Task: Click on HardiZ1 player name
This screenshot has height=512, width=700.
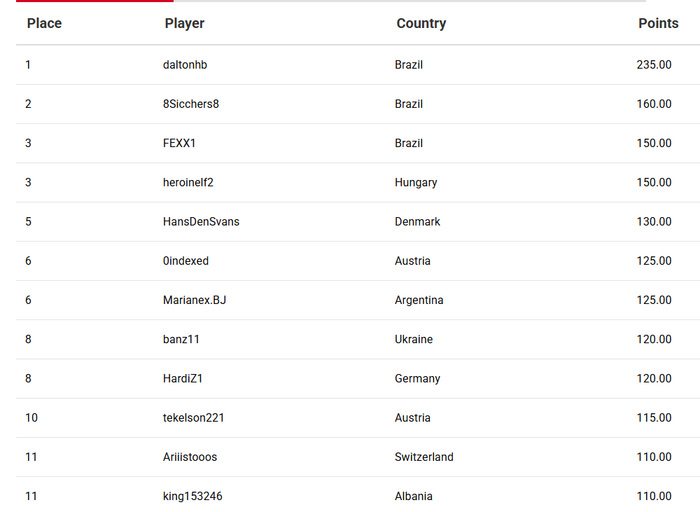Action: click(183, 379)
